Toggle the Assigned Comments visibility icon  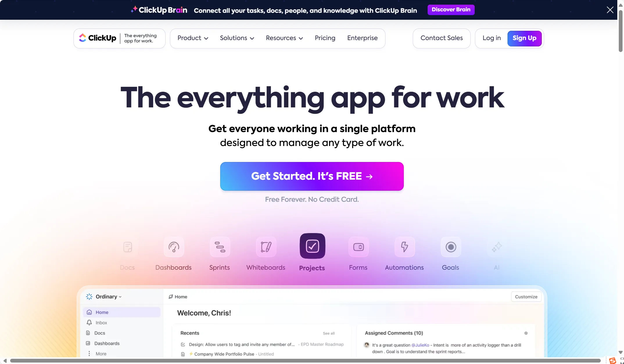[526, 332]
